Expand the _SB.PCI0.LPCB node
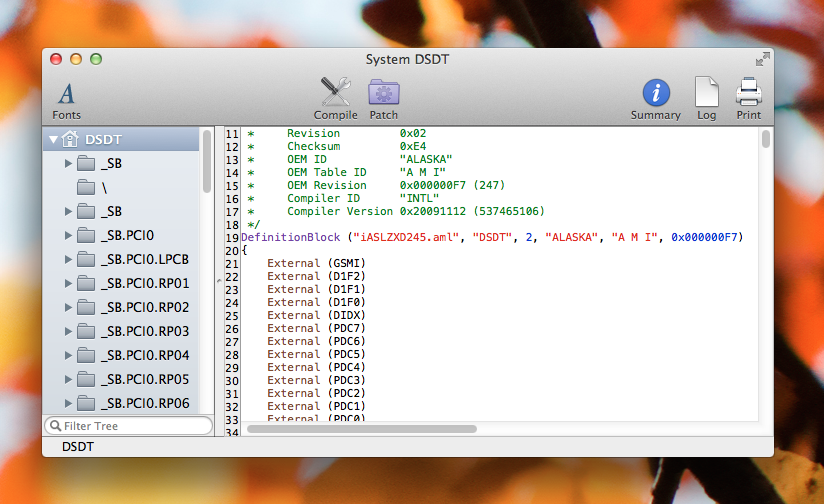The height and width of the screenshot is (504, 824). coord(68,259)
